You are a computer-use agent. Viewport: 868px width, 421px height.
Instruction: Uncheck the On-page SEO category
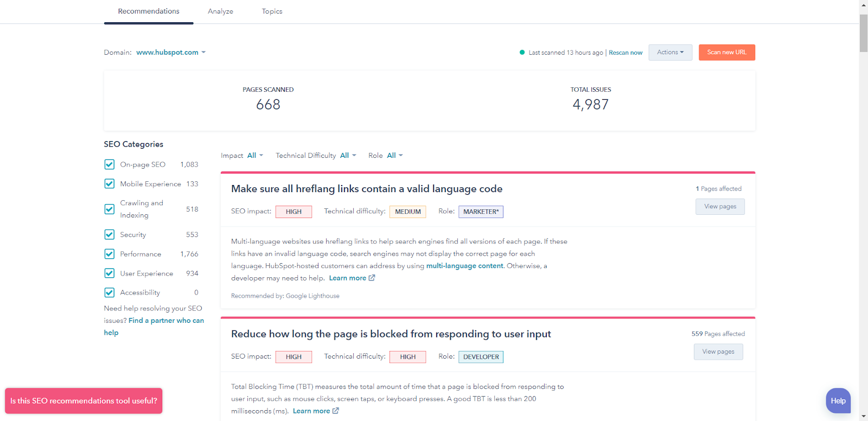[109, 164]
